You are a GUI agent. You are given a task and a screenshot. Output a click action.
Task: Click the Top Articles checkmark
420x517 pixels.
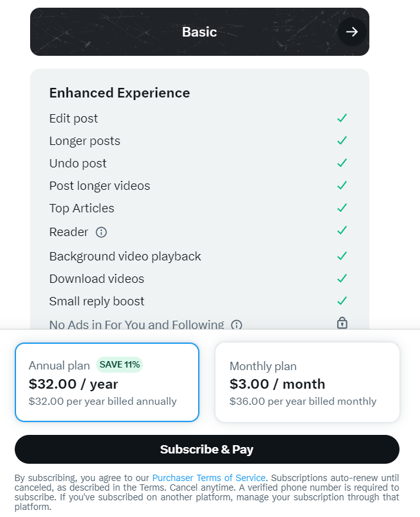point(342,208)
